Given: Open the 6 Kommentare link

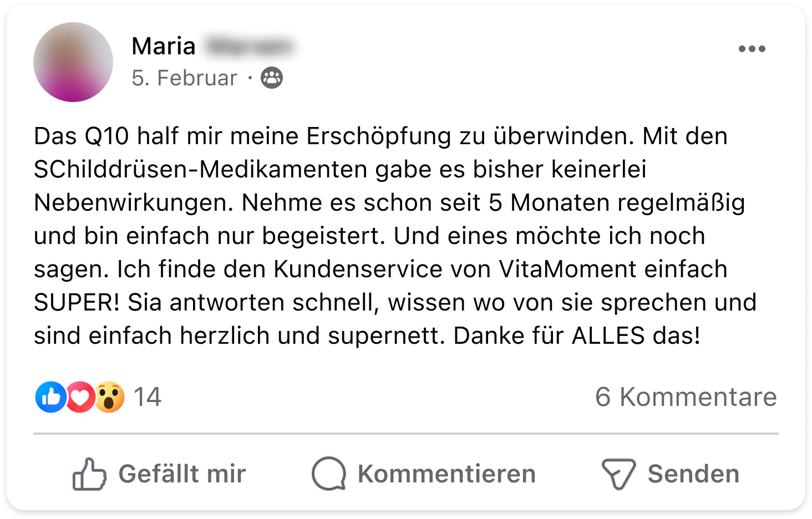Looking at the screenshot, I should [x=686, y=397].
